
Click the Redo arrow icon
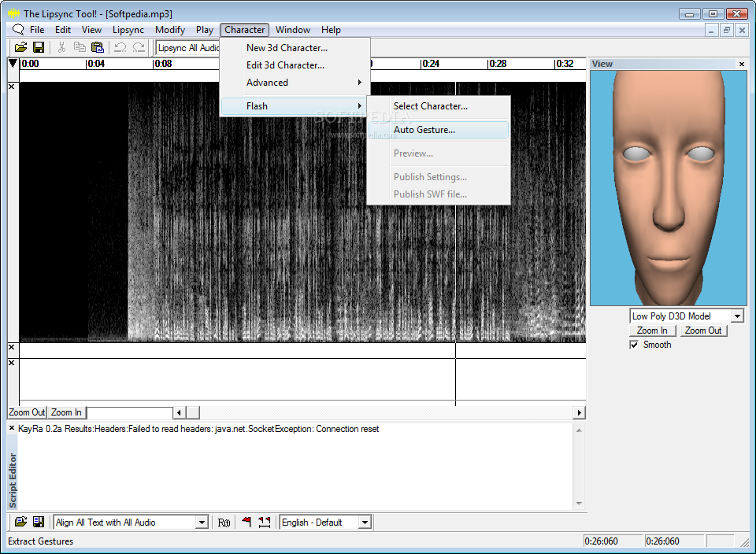tap(139, 47)
